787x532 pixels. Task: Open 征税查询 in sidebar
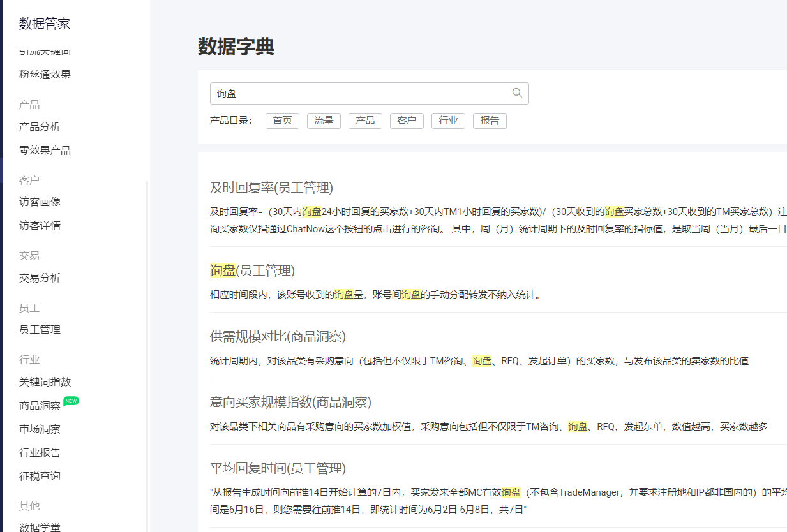tap(40, 477)
